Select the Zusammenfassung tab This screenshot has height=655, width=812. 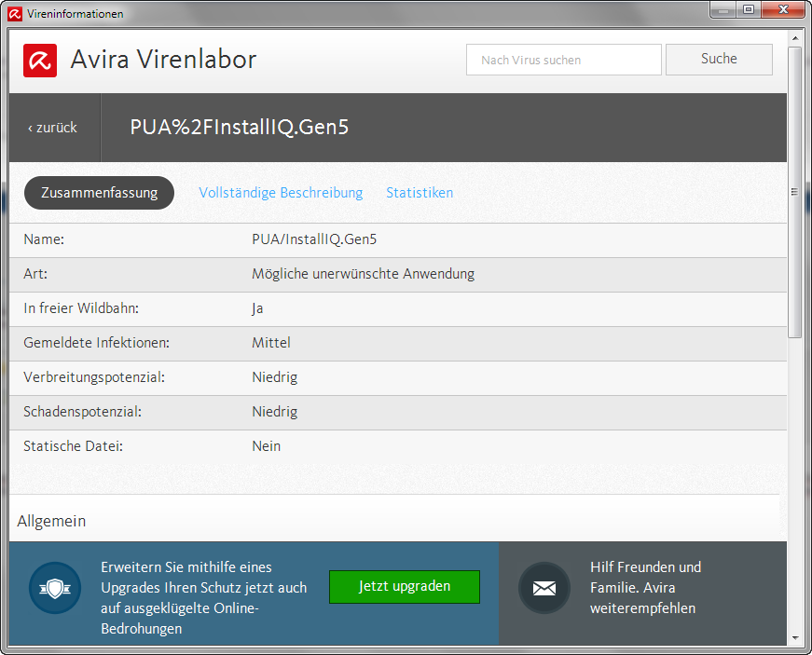coord(100,193)
